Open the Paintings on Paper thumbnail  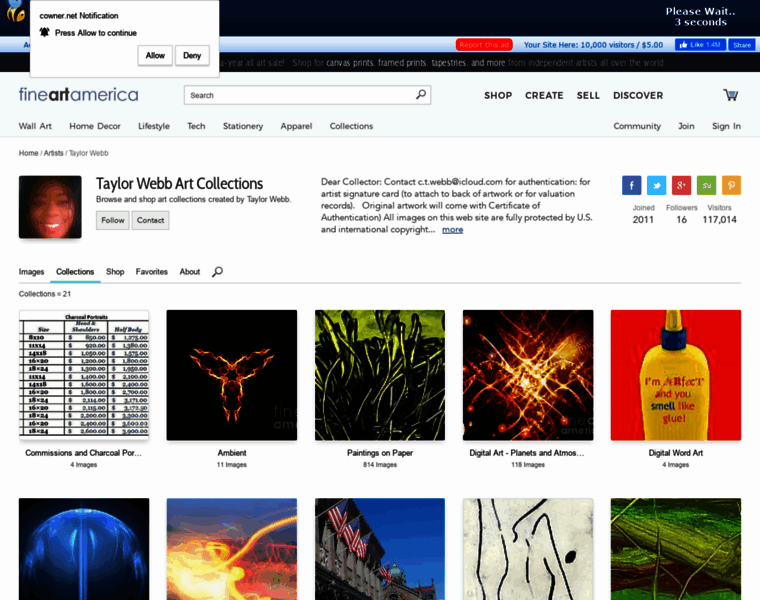[380, 375]
